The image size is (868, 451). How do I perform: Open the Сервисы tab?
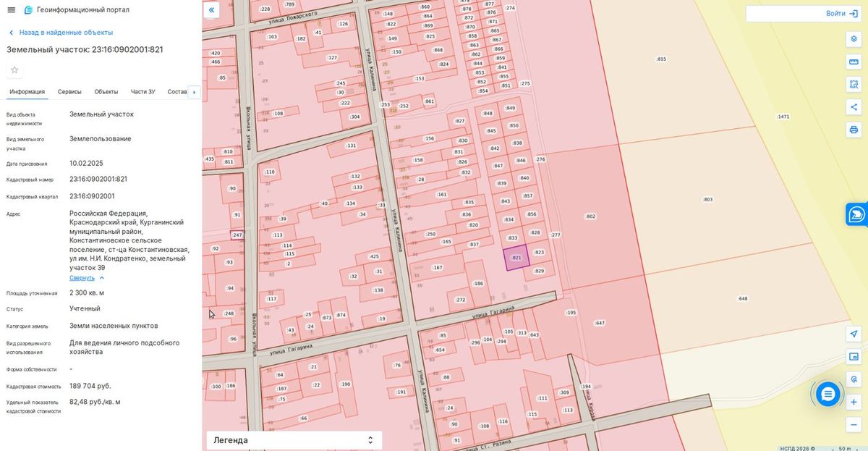click(69, 92)
